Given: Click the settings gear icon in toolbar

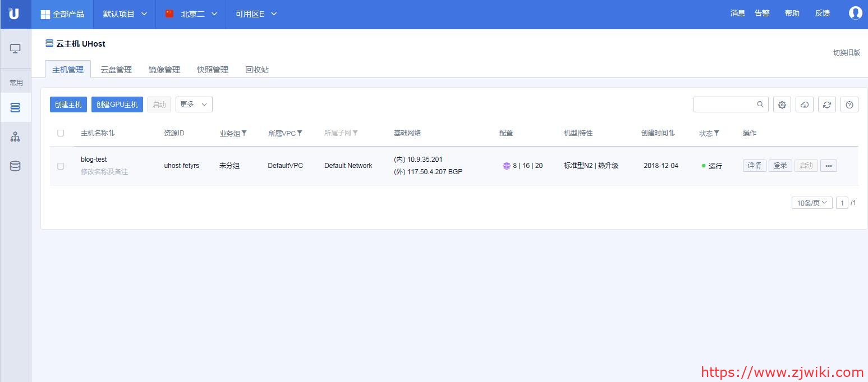Looking at the screenshot, I should click(782, 104).
